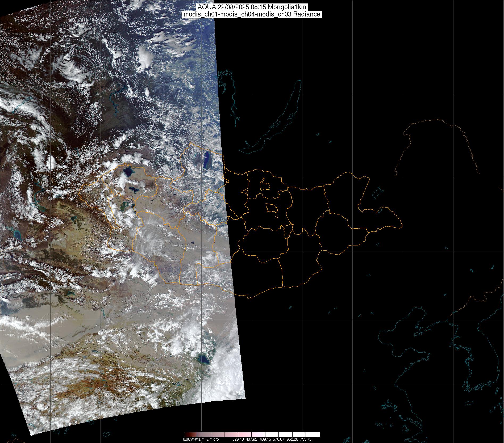Click the cyan tick mark on colorbar
This screenshot has height=443, width=504.
coord(197,435)
